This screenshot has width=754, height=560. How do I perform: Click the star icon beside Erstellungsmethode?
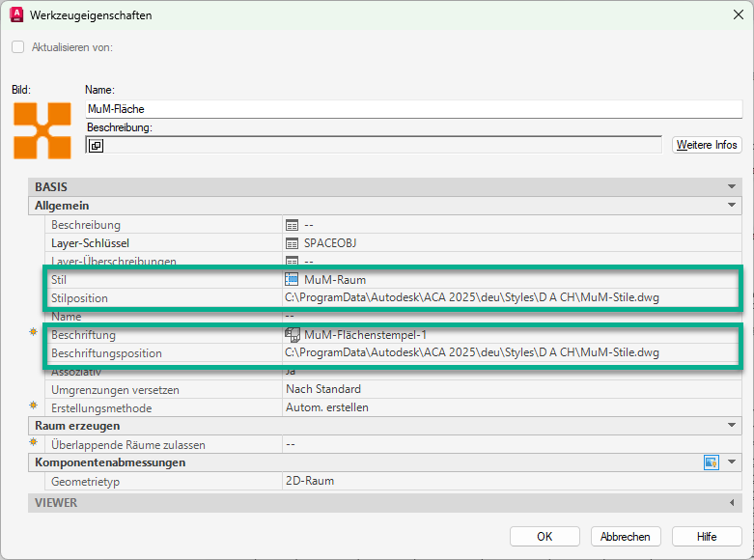tap(35, 406)
